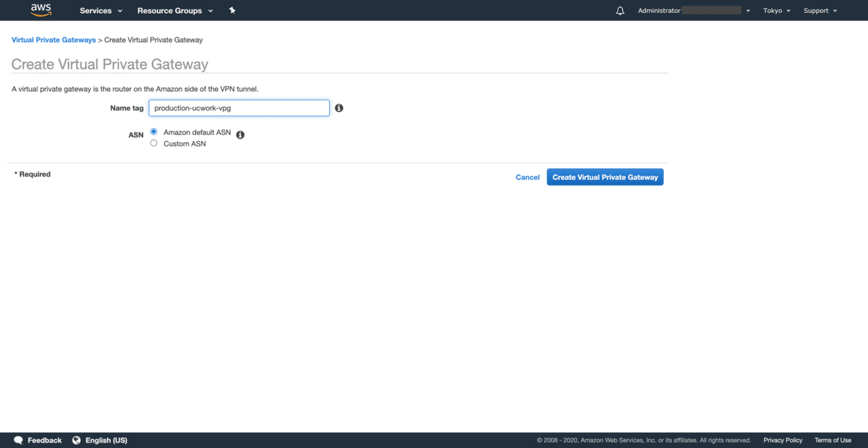Screen dimensions: 868x448
Task: Click the Cancel link
Action: 527,177
